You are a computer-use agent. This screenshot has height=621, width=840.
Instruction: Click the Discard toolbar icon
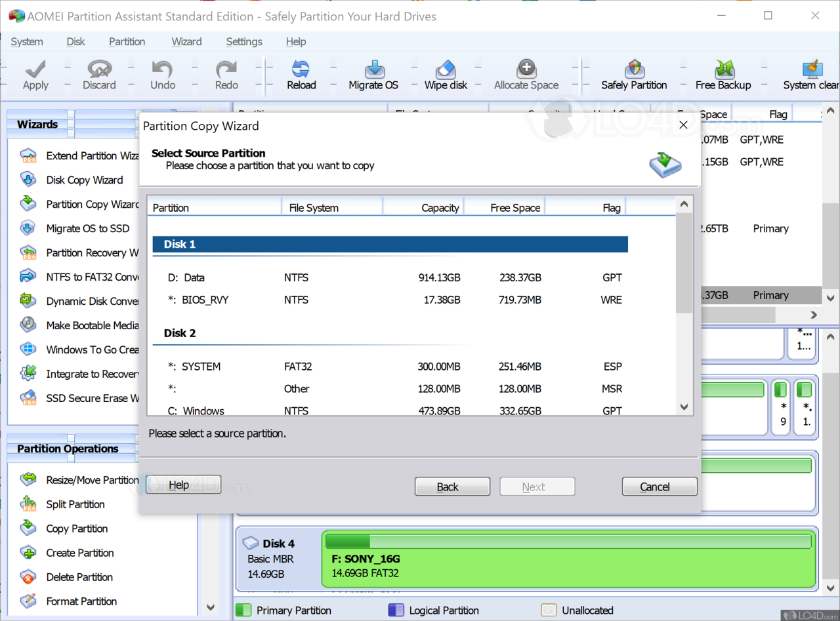[99, 75]
